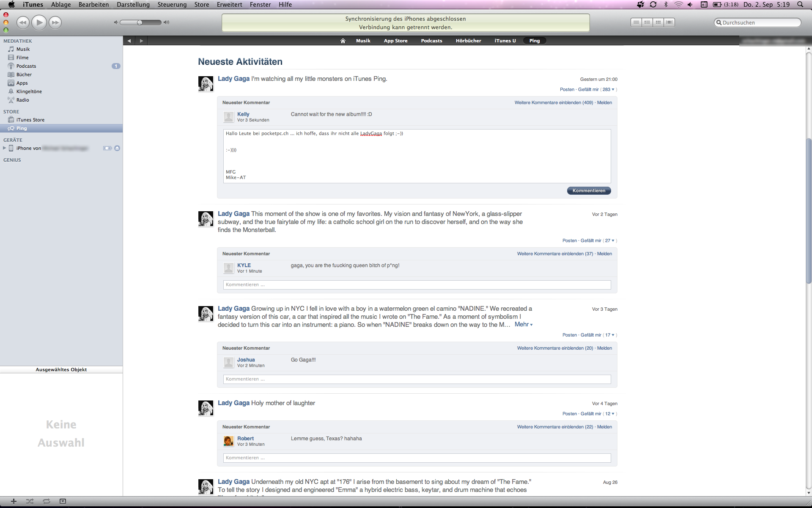
Task: Switch to Cover Flow view icon
Action: tap(669, 22)
